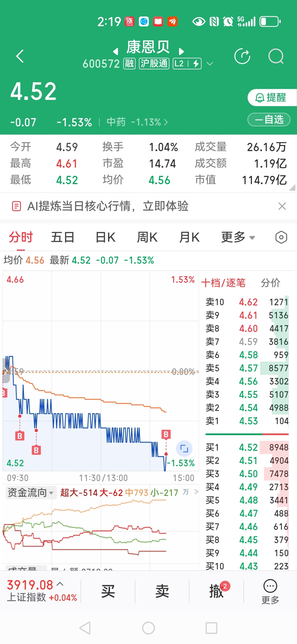Open the search magnifier icon
This screenshot has width=297, height=644.
pyautogui.click(x=276, y=56)
